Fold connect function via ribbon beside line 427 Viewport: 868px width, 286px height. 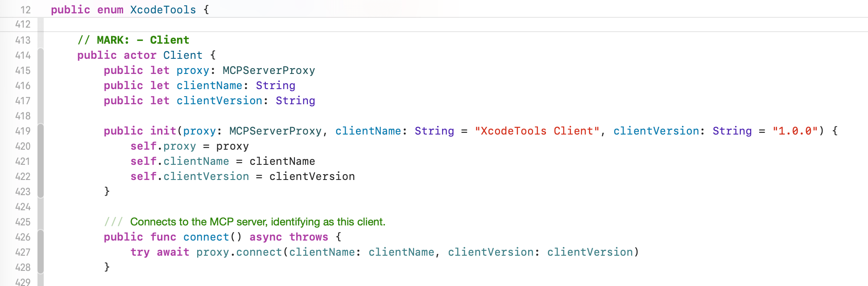click(41, 252)
